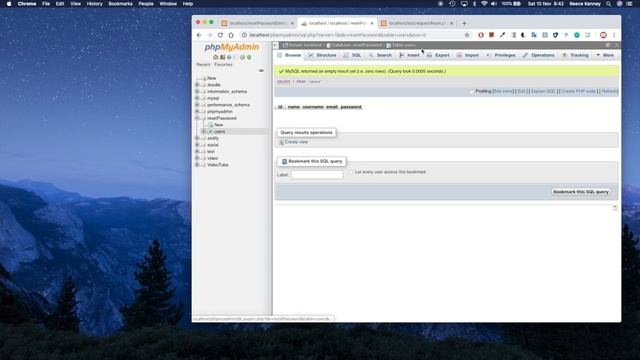Expand the information_schema database node
Image resolution: width=640 pixels, height=360 pixels.
point(197,91)
